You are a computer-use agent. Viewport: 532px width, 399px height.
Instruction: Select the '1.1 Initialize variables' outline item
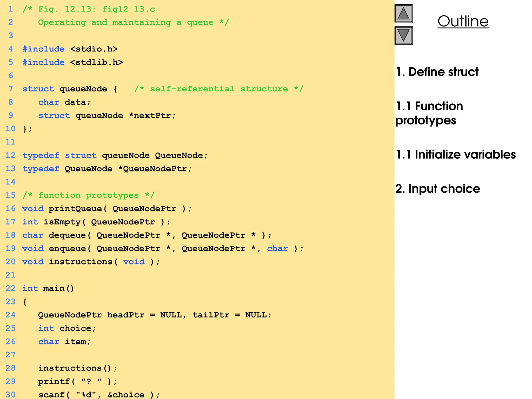pos(456,155)
